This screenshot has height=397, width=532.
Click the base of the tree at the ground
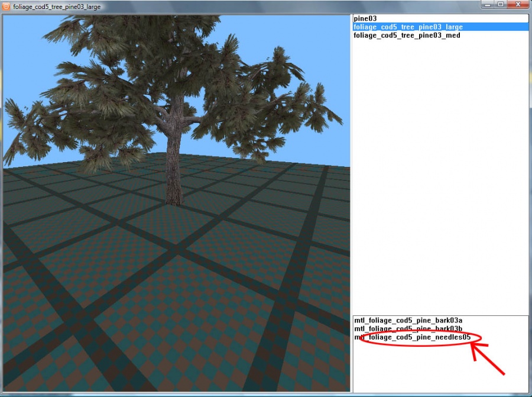173,201
